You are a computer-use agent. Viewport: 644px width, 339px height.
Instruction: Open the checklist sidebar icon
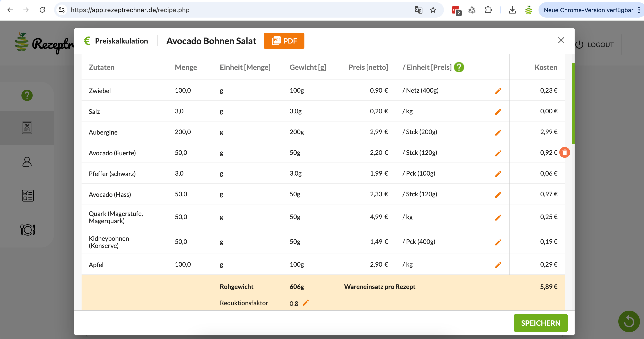pyautogui.click(x=28, y=195)
